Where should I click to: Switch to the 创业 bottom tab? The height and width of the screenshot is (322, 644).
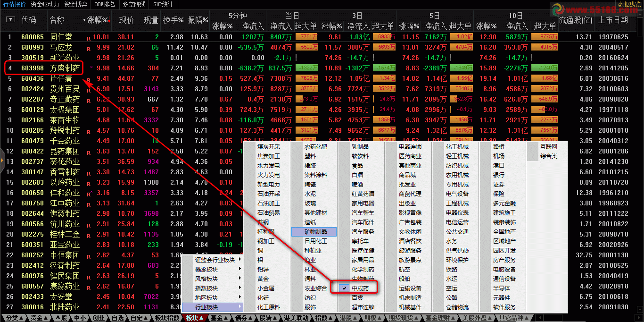pyautogui.click(x=99, y=318)
